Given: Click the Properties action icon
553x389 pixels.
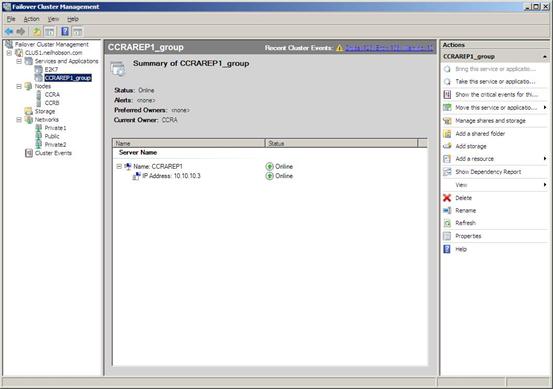Looking at the screenshot, I should (447, 236).
